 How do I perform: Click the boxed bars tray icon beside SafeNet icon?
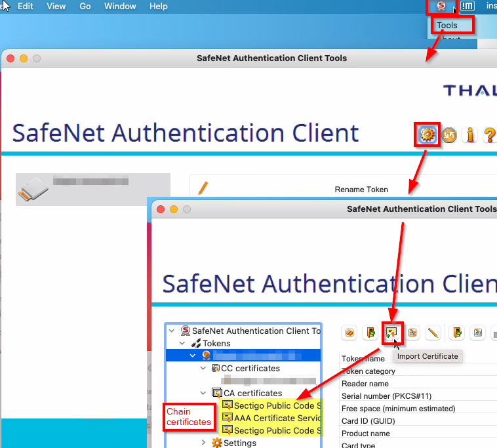click(467, 6)
